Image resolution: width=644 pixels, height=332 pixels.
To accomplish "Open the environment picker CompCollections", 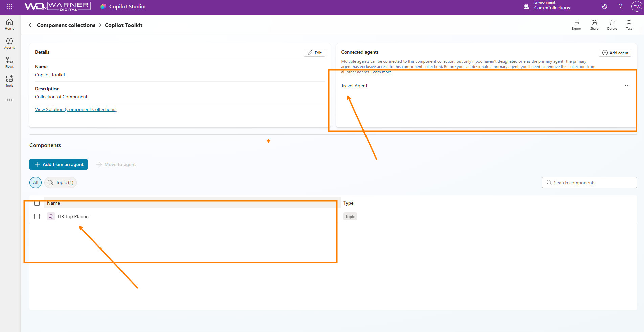I will point(547,6).
